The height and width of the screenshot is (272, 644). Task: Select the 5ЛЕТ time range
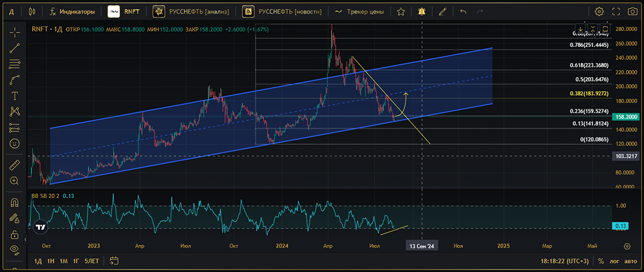click(91, 261)
